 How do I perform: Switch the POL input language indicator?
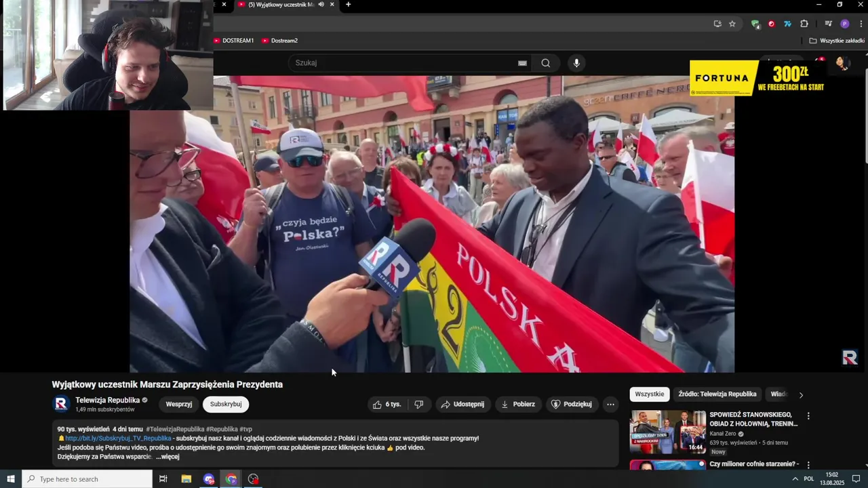808,479
